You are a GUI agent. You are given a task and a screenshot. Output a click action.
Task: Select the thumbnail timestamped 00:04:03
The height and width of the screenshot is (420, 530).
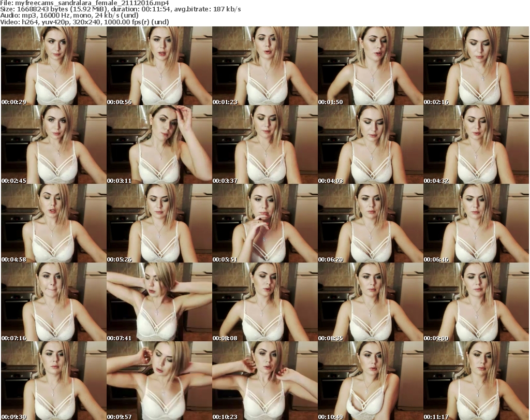coord(370,144)
